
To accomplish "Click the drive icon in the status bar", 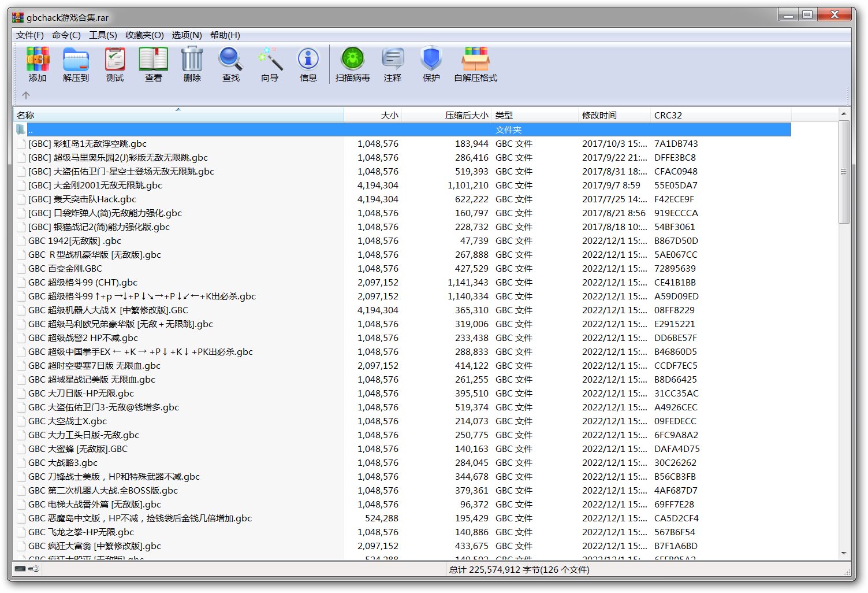I will 20,569.
